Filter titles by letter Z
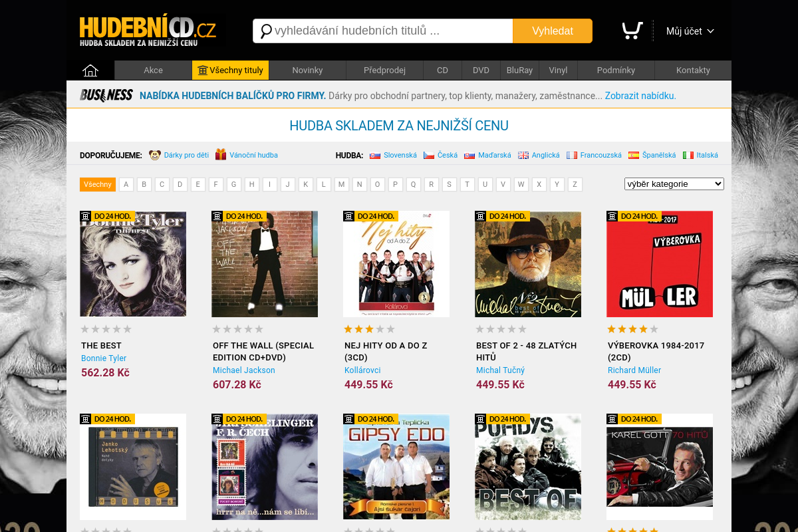This screenshot has width=798, height=532. [x=575, y=184]
